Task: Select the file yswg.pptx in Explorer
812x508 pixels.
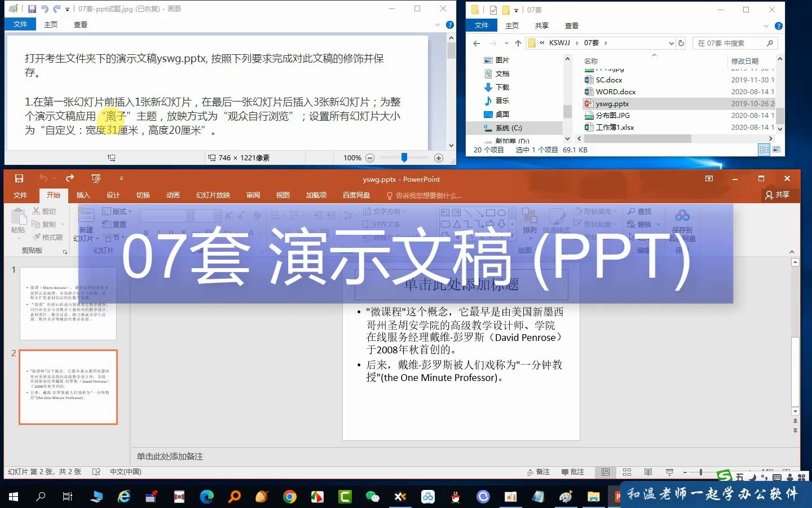Action: pos(611,103)
